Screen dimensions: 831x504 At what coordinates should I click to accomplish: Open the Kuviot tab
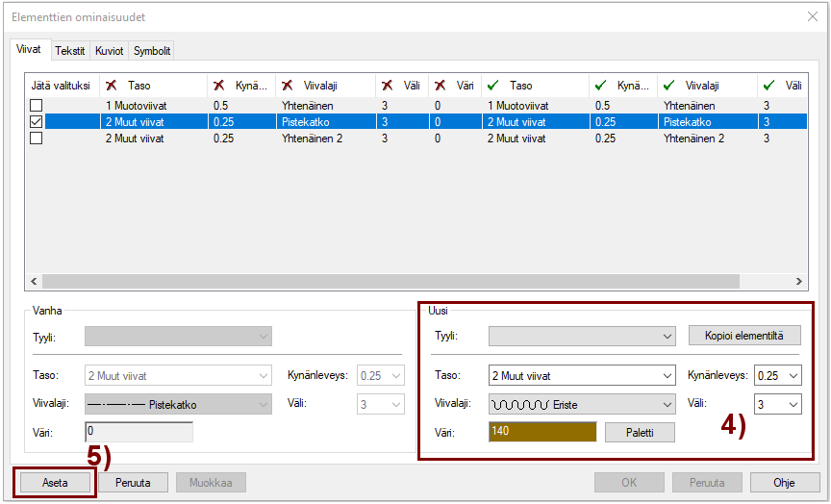coord(109,51)
